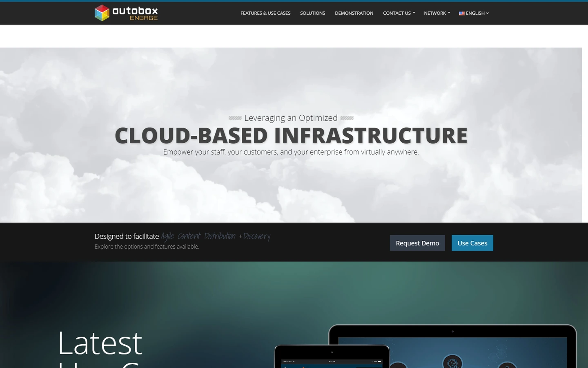This screenshot has width=588, height=368.
Task: Open the Features & Use Cases page
Action: tap(265, 13)
